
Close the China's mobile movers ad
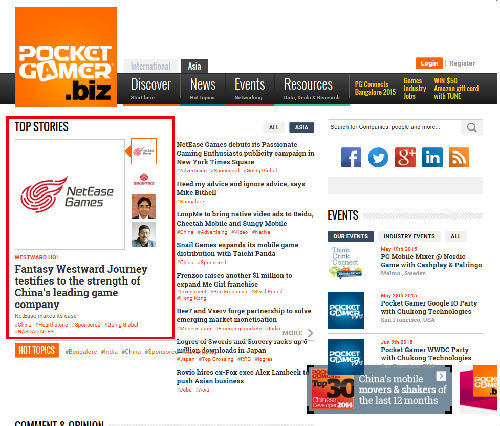[441, 376]
